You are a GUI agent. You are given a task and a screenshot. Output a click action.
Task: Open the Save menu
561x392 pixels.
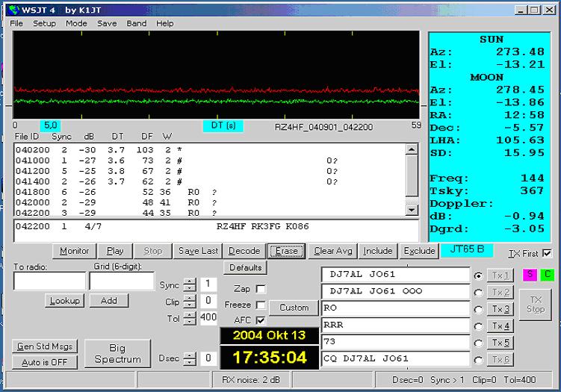107,24
